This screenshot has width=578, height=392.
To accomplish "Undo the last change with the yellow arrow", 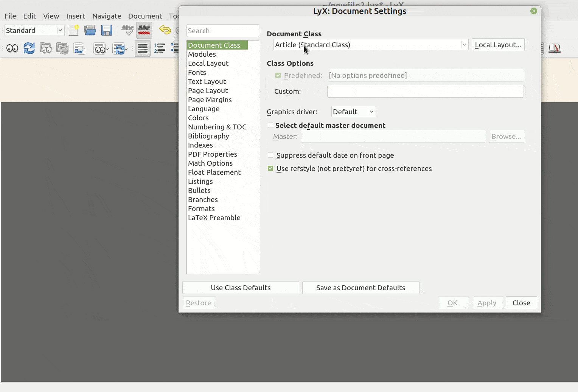I will point(165,30).
